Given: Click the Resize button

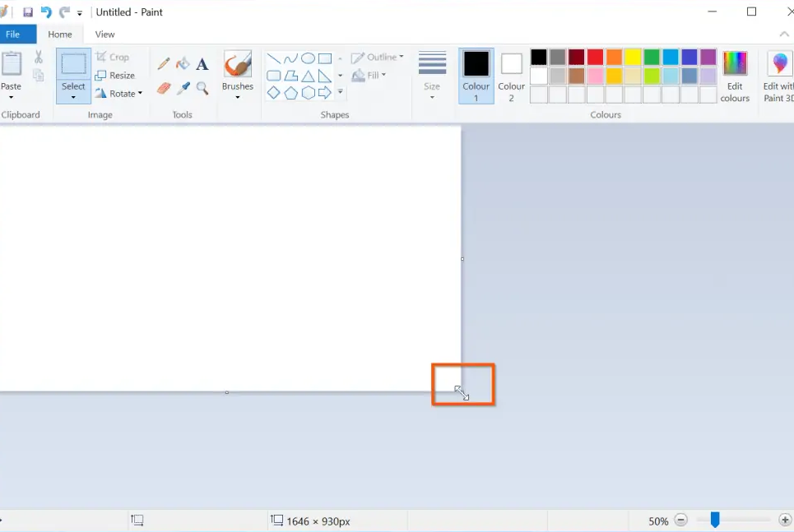Looking at the screenshot, I should [x=115, y=76].
